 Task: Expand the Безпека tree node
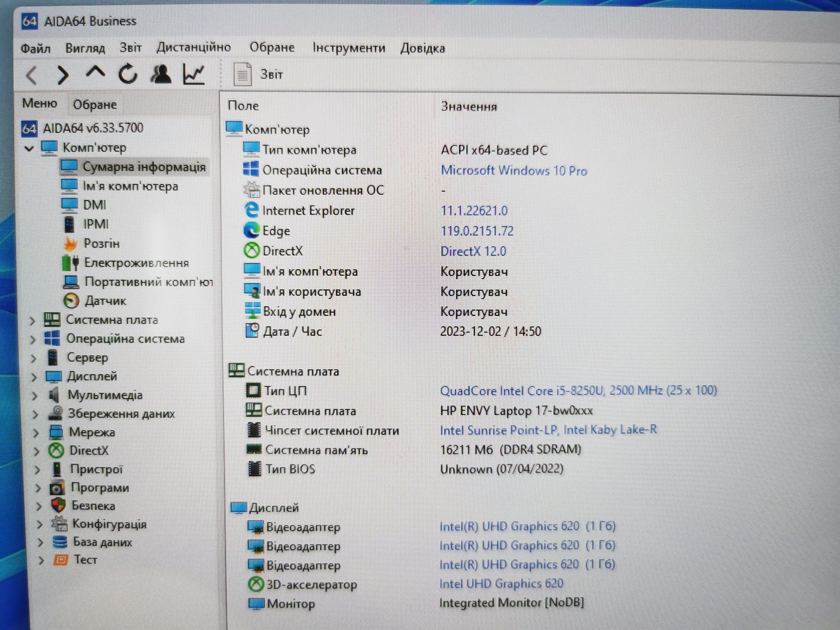(x=39, y=506)
